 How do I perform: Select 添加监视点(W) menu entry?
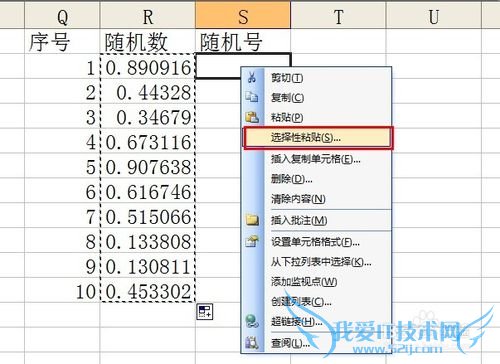[x=317, y=282]
